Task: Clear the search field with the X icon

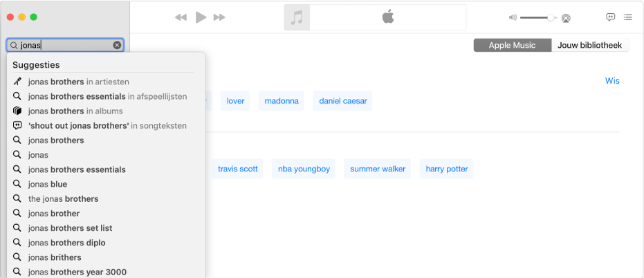Action: click(x=117, y=45)
